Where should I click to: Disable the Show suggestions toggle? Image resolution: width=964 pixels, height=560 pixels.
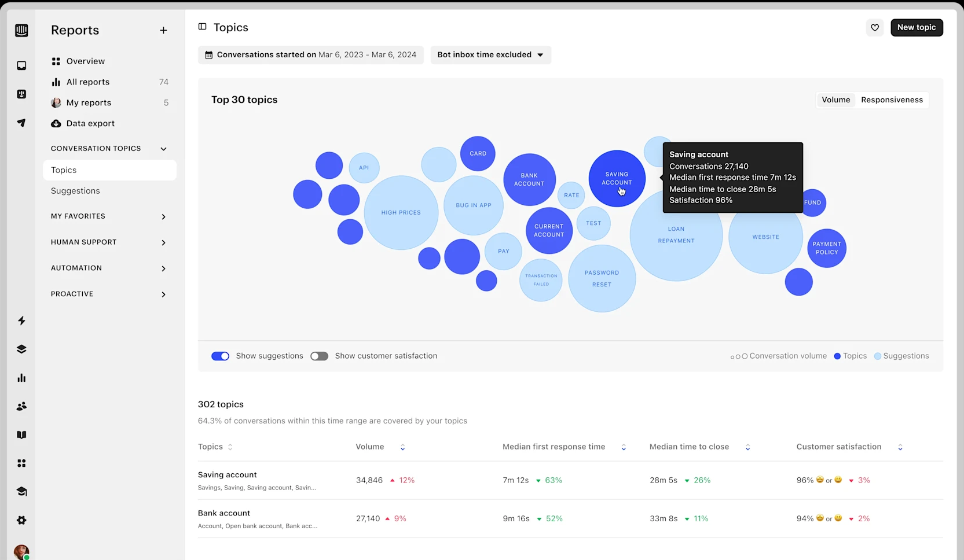coord(220,356)
